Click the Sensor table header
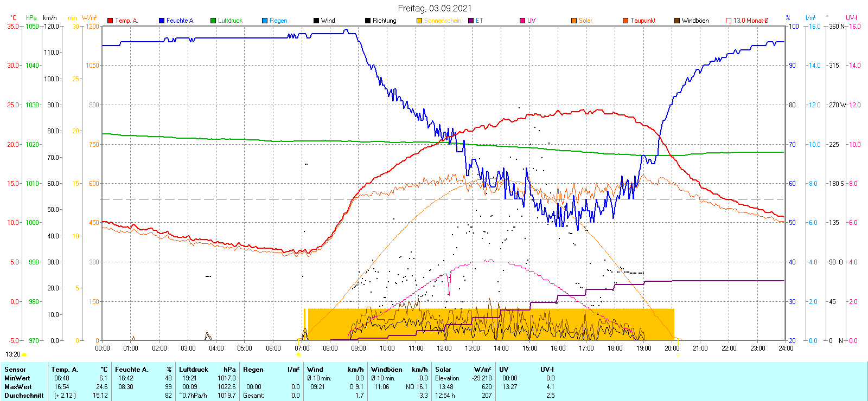Screen dimensions: 868x401 coord(15,370)
